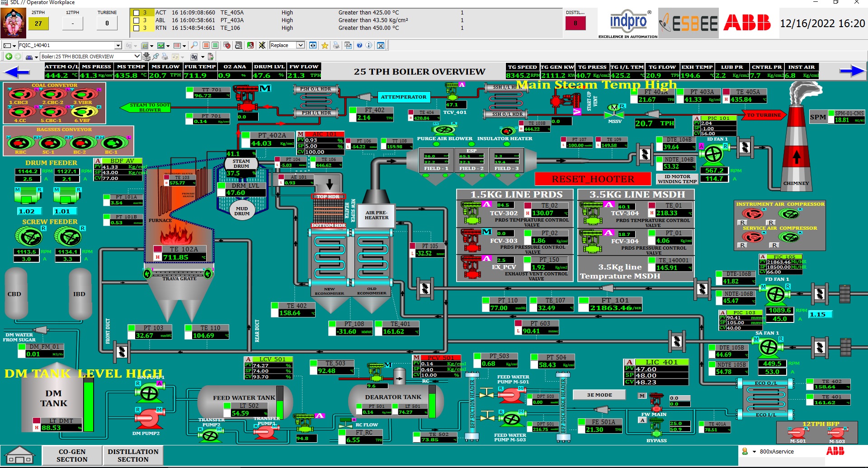Click the 25TPH alarm count button showing 27
This screenshot has height=468, width=868.
[x=38, y=24]
